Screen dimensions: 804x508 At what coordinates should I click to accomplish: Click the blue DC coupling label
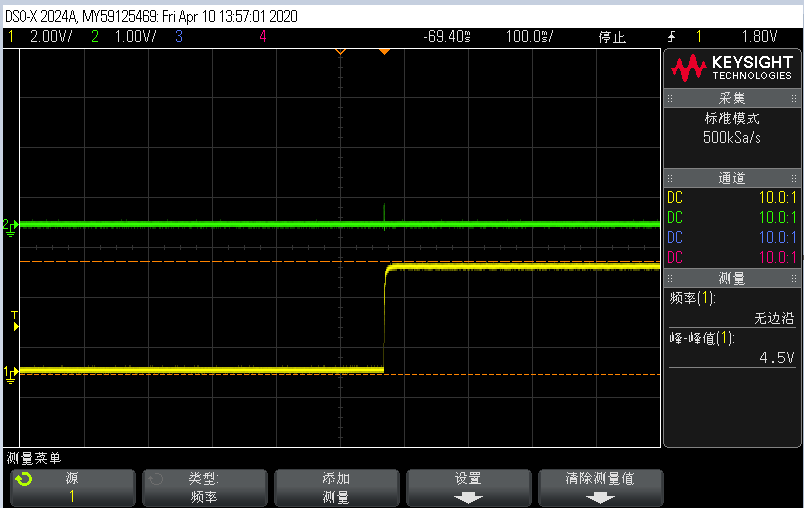pos(675,237)
